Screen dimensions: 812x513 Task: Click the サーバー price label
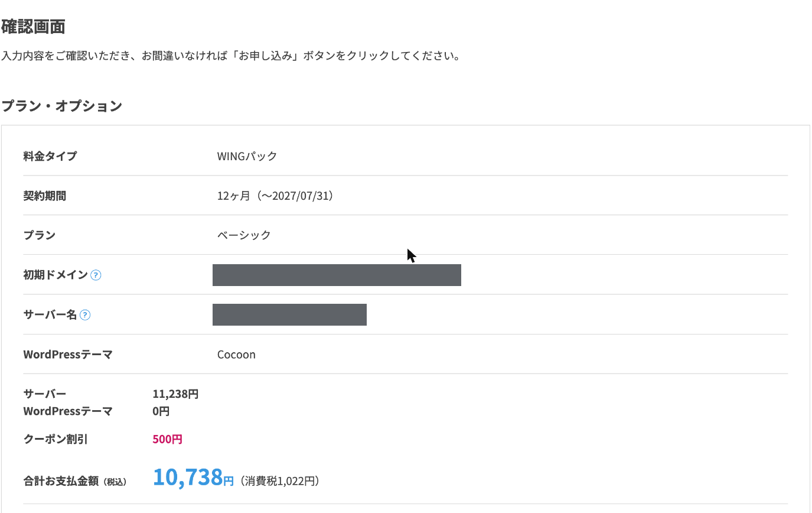click(45, 394)
